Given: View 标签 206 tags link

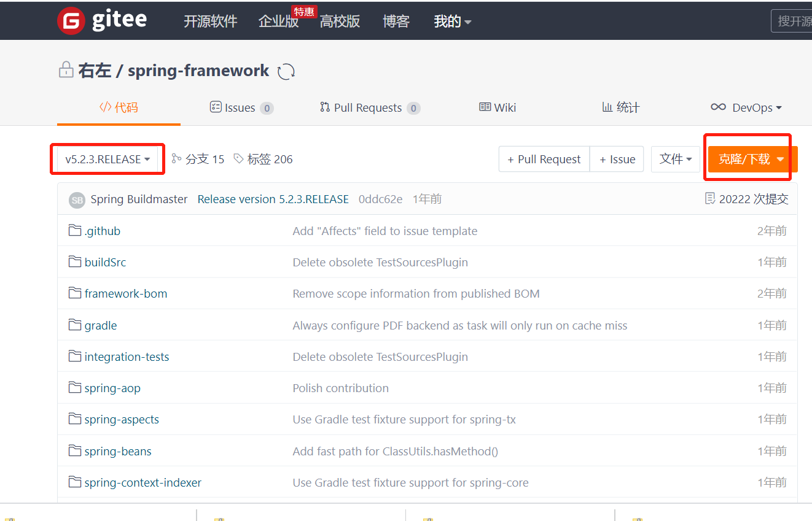Looking at the screenshot, I should [x=263, y=159].
